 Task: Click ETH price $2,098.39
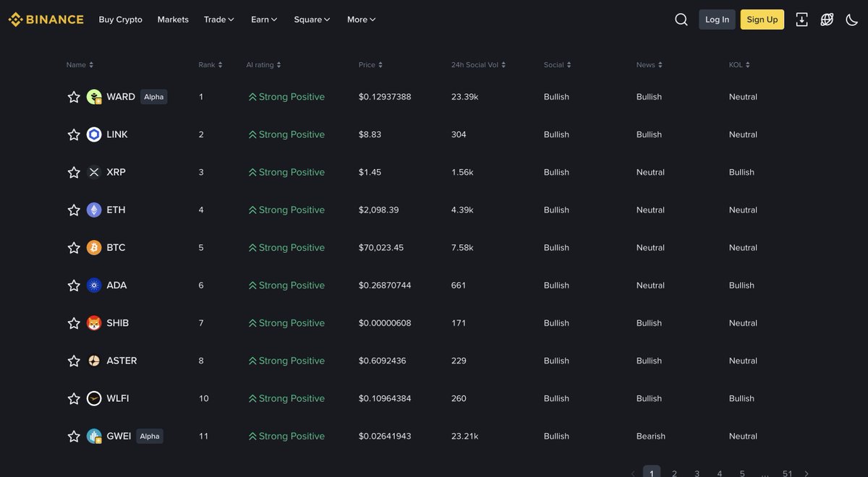(378, 210)
